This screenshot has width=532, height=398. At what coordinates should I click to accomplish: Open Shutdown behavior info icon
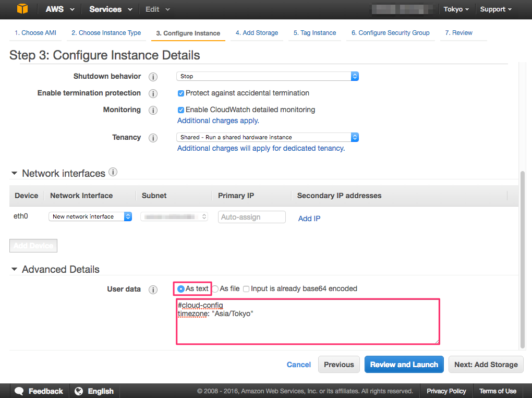coord(153,77)
